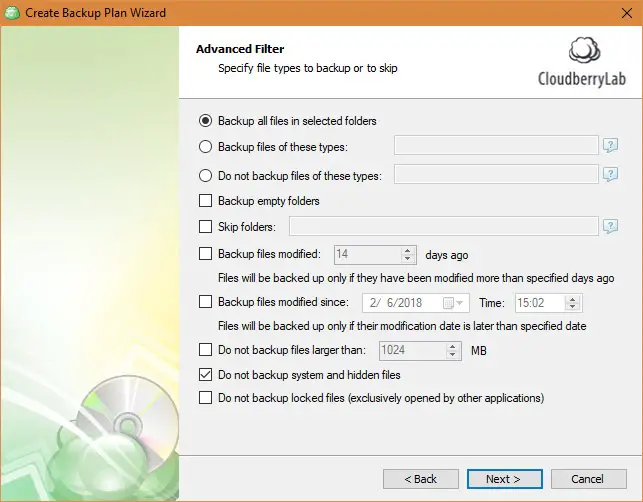Click the 'Time:' label
Image resolution: width=643 pixels, height=502 pixels.
pyautogui.click(x=492, y=303)
